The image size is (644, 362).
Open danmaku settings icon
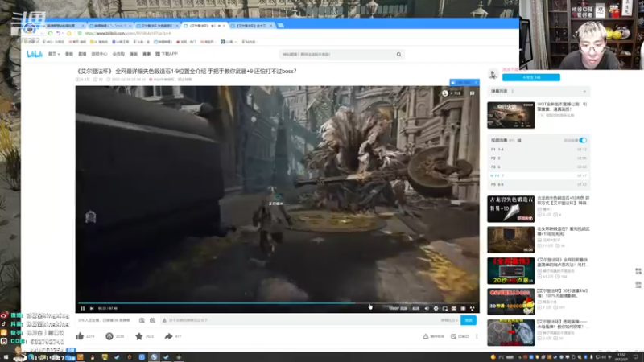152,320
